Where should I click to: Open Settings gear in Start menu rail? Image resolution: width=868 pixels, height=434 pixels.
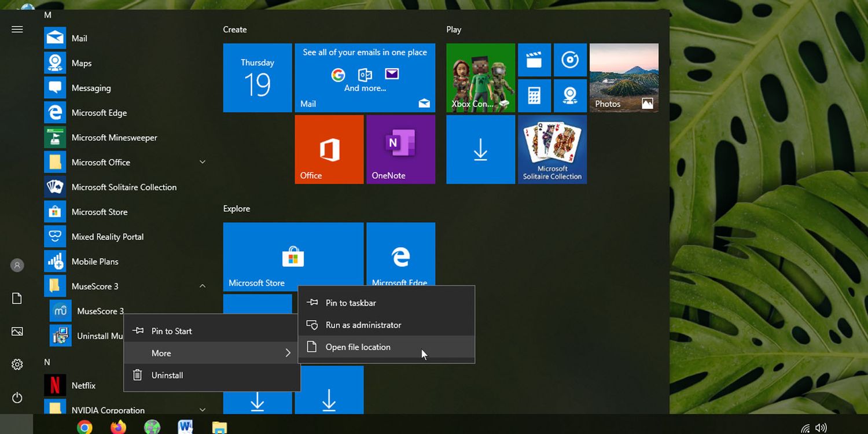[x=17, y=365]
